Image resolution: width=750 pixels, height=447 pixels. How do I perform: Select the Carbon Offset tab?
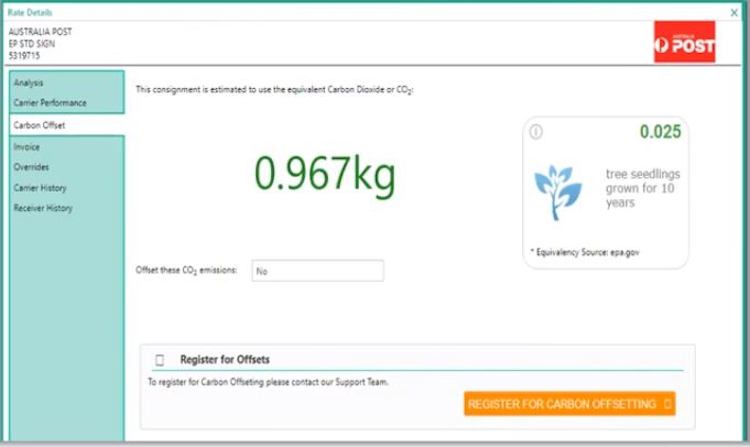67,125
